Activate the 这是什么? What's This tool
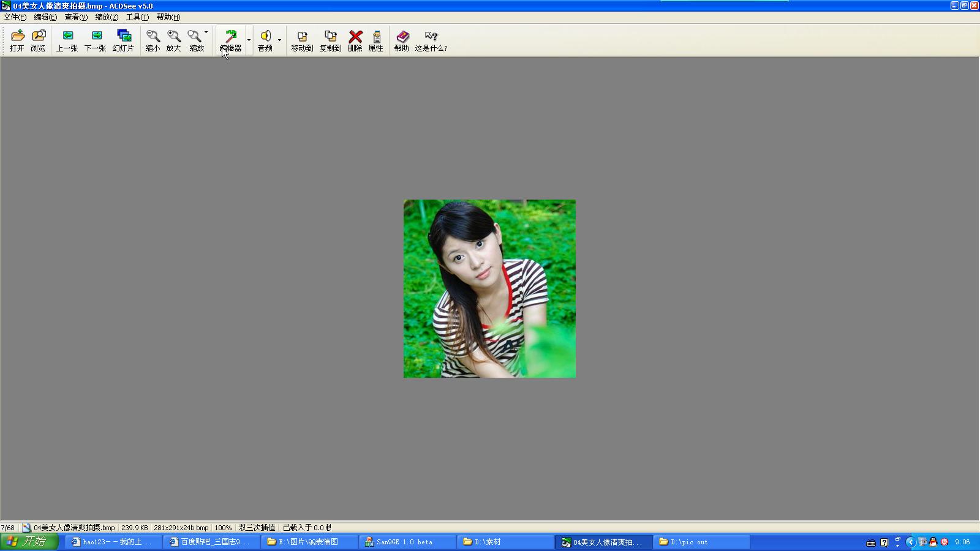The width and height of the screenshot is (980, 551). click(431, 40)
